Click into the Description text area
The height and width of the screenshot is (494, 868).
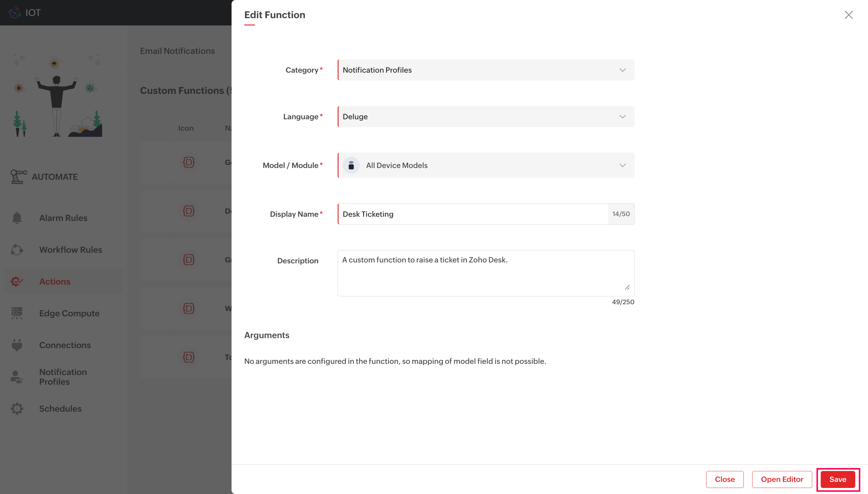[486, 273]
